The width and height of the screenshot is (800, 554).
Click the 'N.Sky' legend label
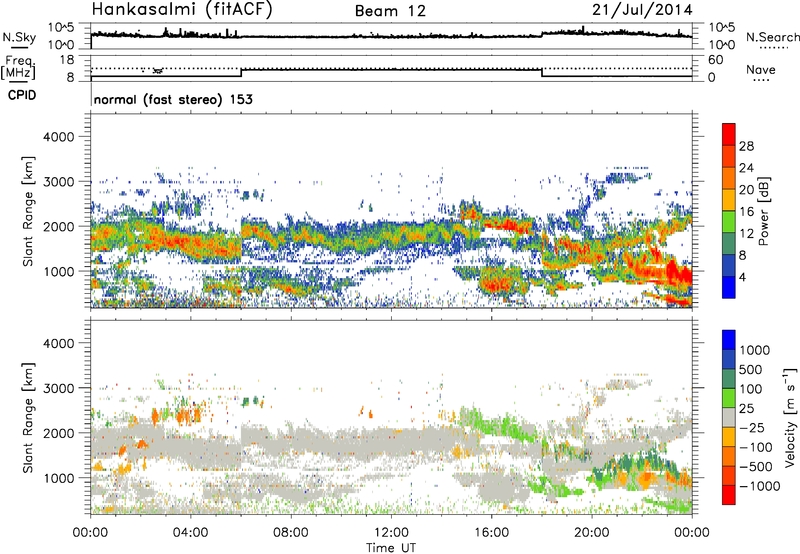tap(19, 37)
